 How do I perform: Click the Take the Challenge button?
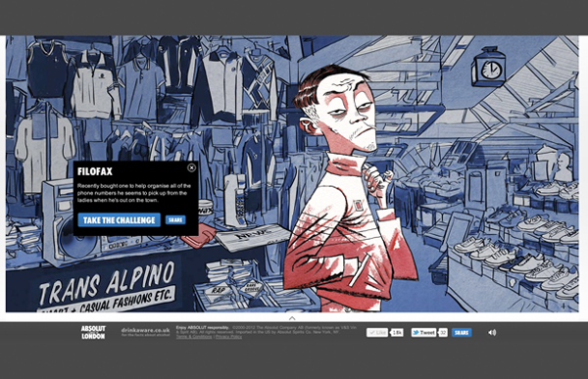coord(120,220)
